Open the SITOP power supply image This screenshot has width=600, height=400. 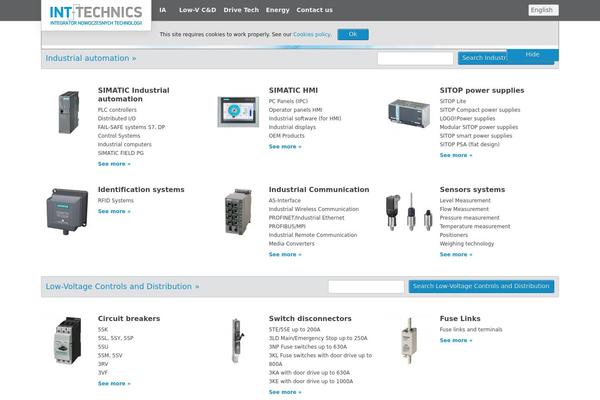click(x=409, y=113)
